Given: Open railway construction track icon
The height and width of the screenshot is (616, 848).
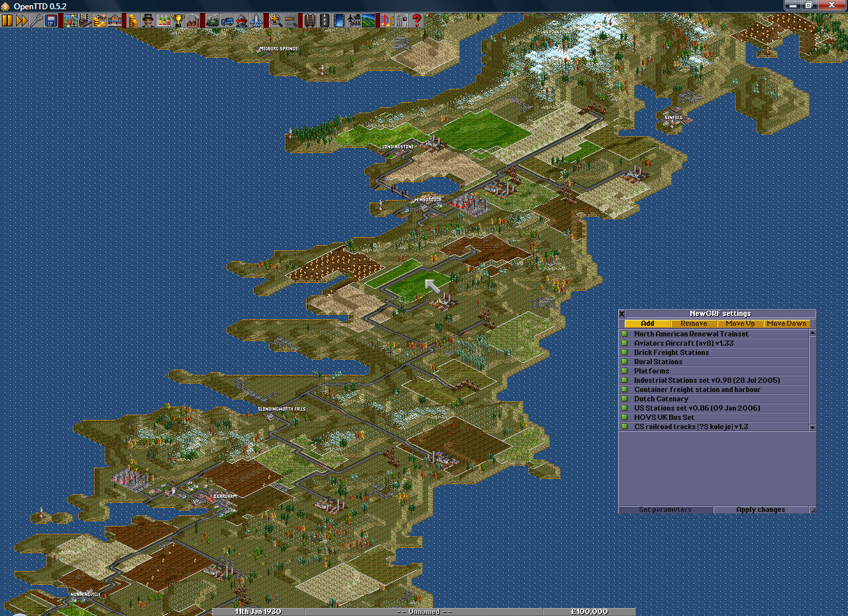Looking at the screenshot, I should [309, 21].
